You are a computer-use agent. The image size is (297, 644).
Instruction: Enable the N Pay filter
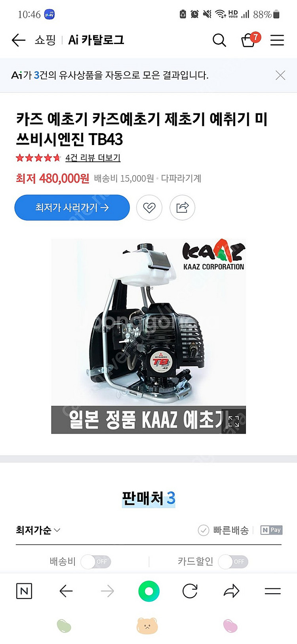pyautogui.click(x=271, y=530)
